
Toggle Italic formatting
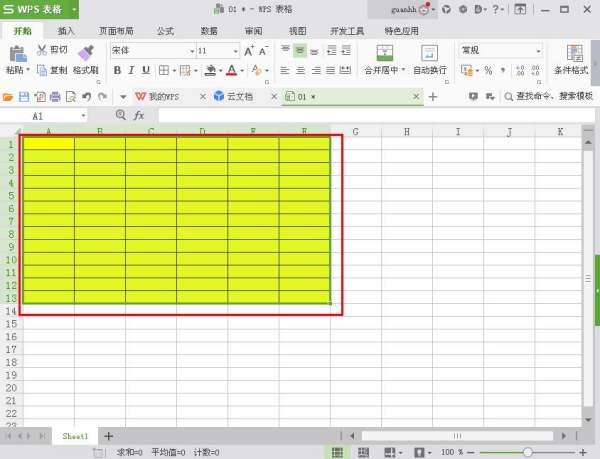[x=131, y=71]
